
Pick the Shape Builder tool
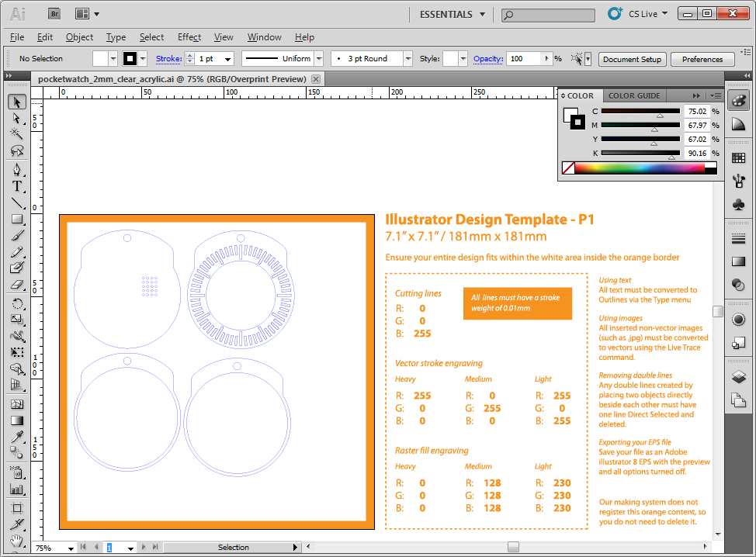[17, 368]
